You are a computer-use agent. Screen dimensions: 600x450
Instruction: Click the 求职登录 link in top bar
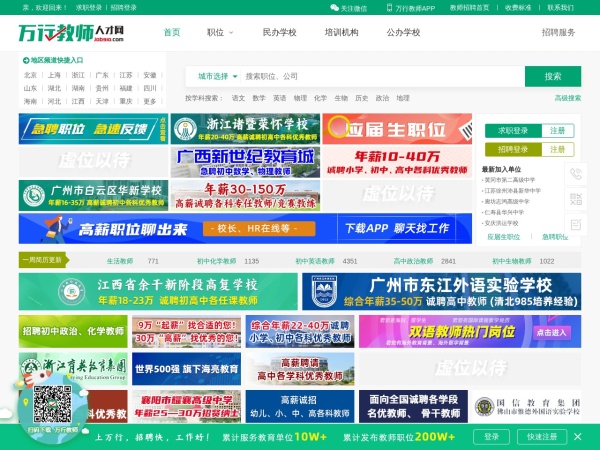pyautogui.click(x=89, y=8)
